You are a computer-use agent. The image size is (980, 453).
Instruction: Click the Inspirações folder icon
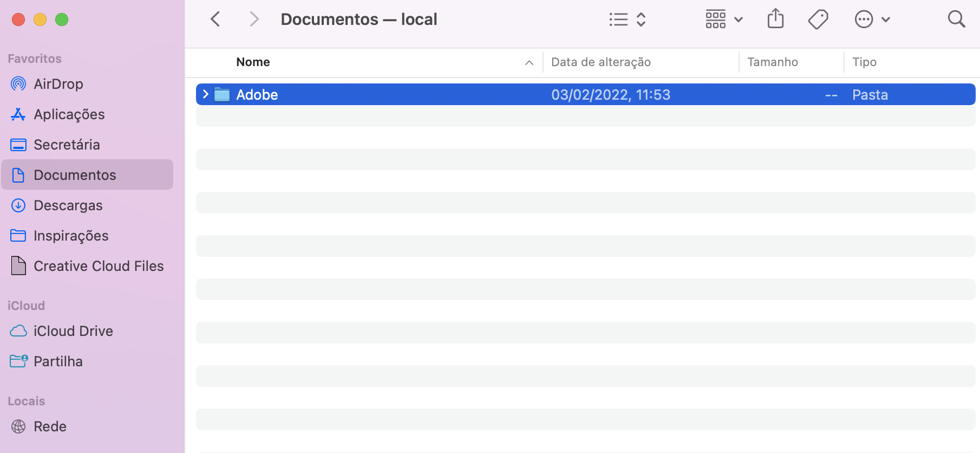click(18, 236)
